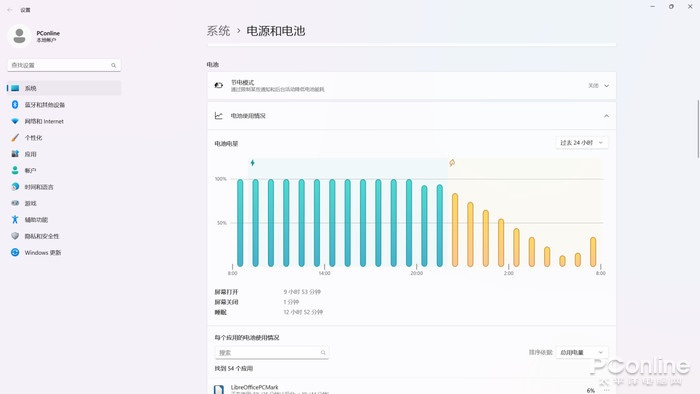Click the 12 小时 52 分钟 sleep value
This screenshot has width=700, height=394.
(303, 312)
